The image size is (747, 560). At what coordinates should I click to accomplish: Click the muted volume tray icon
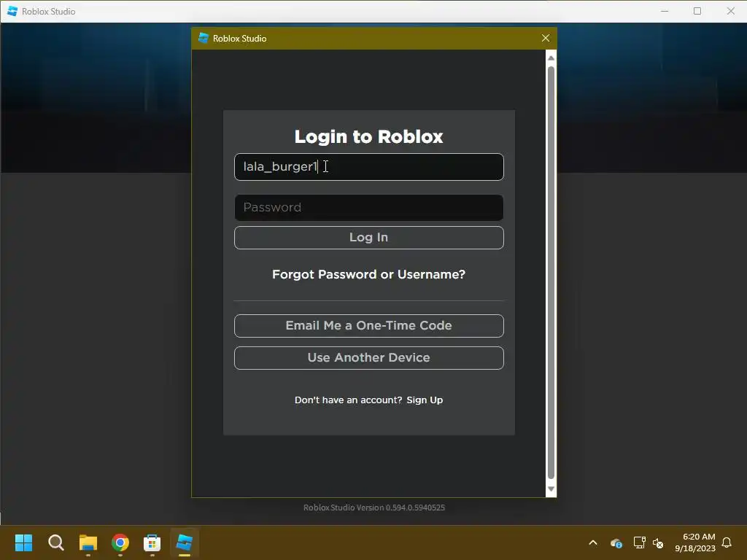[658, 542]
